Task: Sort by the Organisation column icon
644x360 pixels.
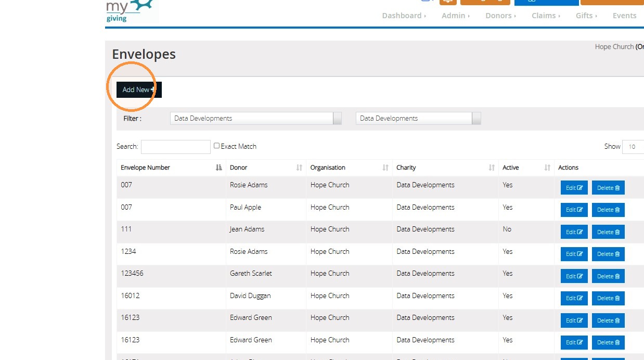Action: coord(385,168)
